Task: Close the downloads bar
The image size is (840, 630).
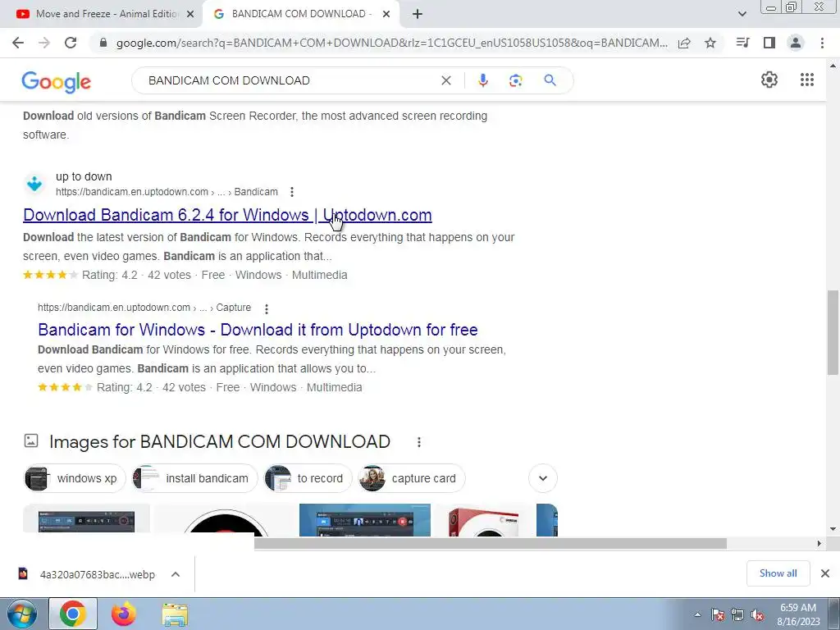Action: click(x=825, y=573)
